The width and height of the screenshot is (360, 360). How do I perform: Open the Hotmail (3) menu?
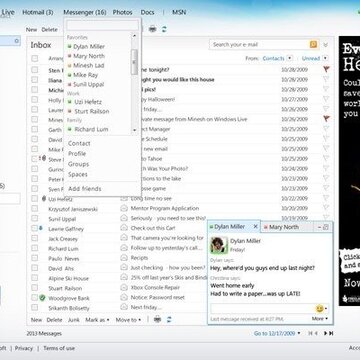[x=38, y=12]
